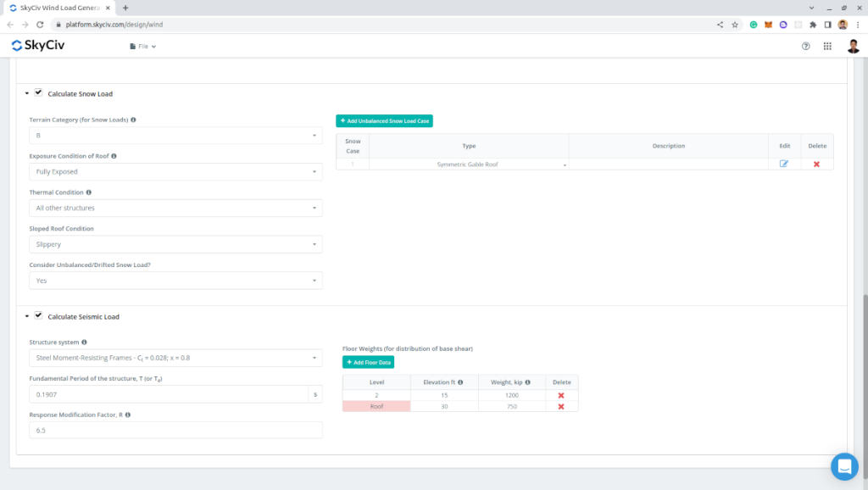Open the Exposure Condition of Roof dropdown

tap(175, 171)
